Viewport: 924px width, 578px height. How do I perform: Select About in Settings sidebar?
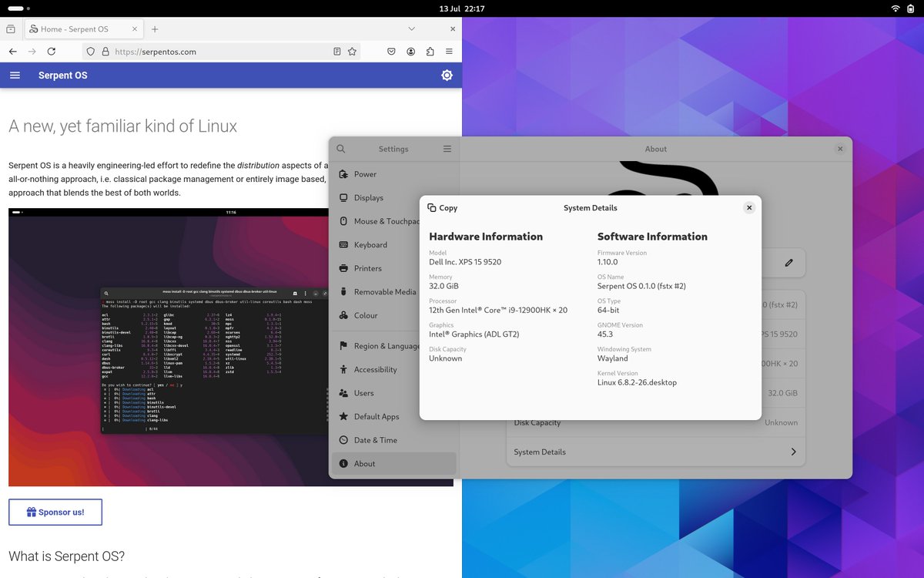pyautogui.click(x=394, y=463)
